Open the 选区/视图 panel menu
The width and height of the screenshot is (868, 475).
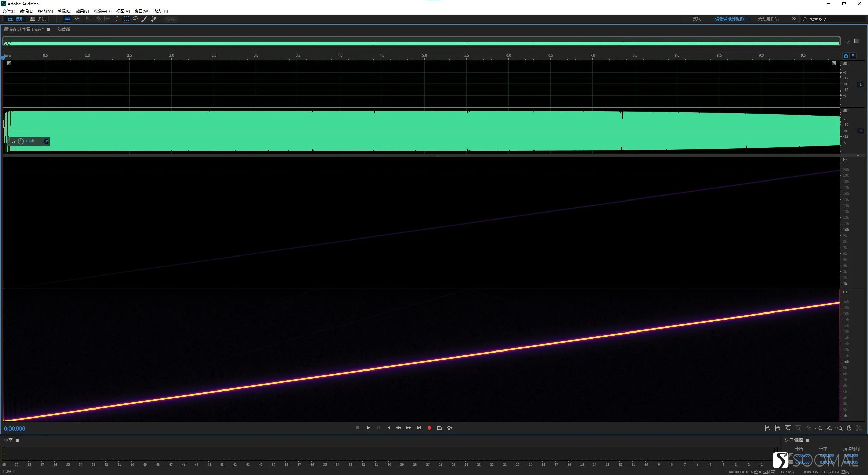tap(808, 440)
